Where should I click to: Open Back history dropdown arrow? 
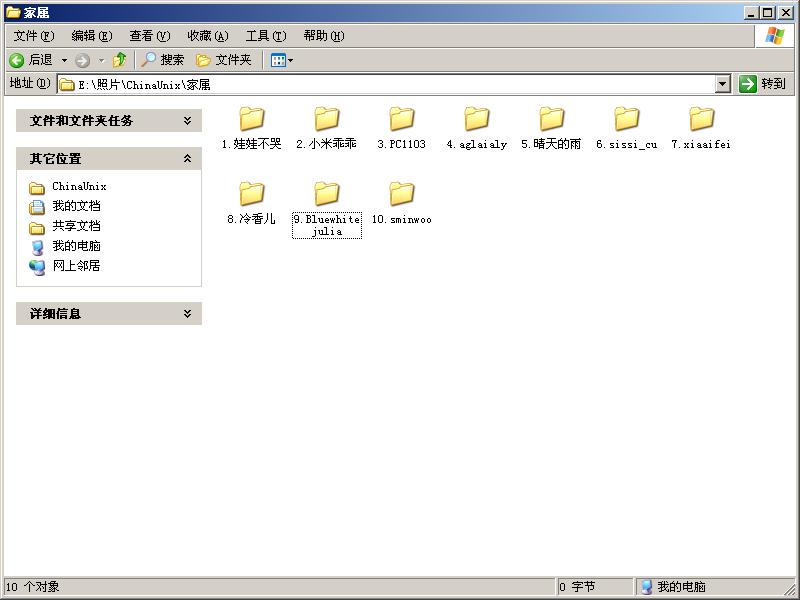point(64,60)
